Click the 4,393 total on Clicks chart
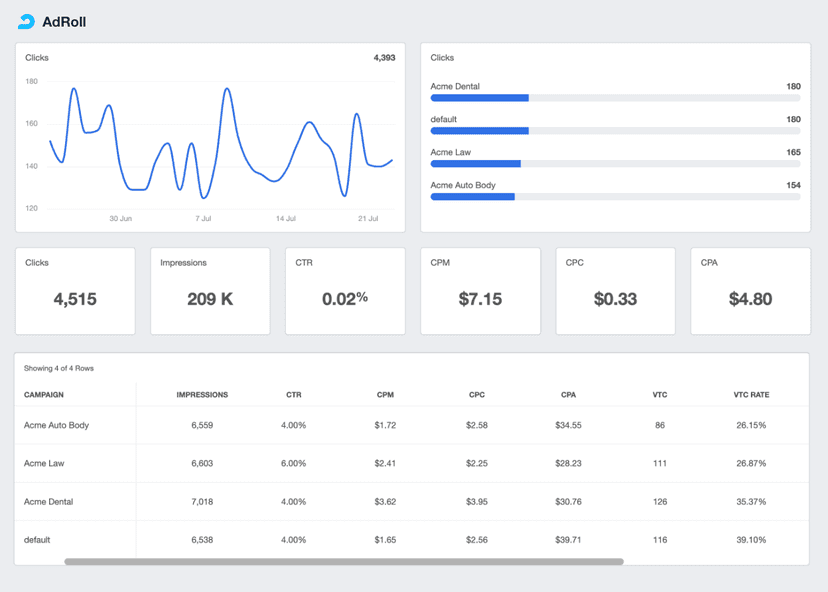 click(383, 58)
